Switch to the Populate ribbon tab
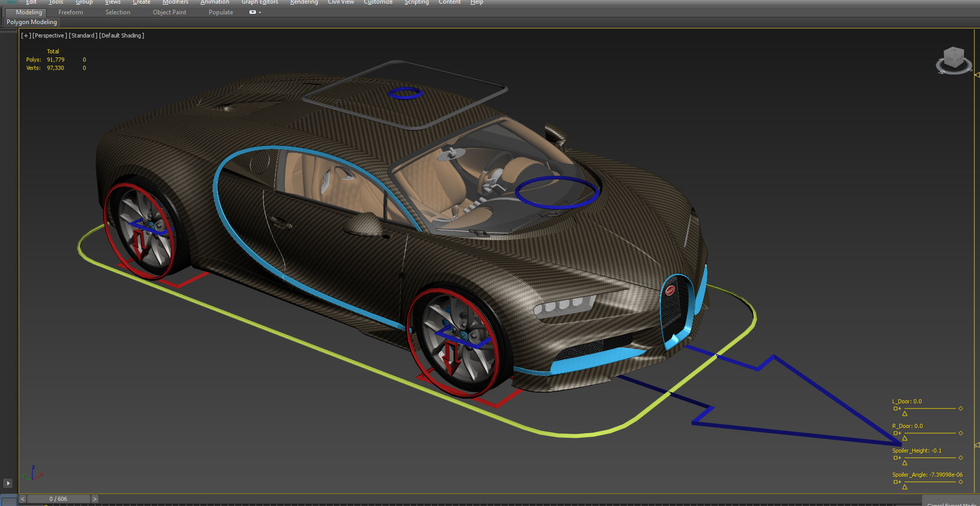Image resolution: width=980 pixels, height=506 pixels. (221, 12)
